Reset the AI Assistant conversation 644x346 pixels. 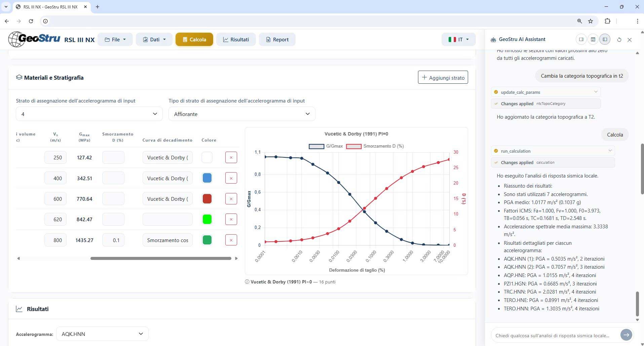[619, 40]
